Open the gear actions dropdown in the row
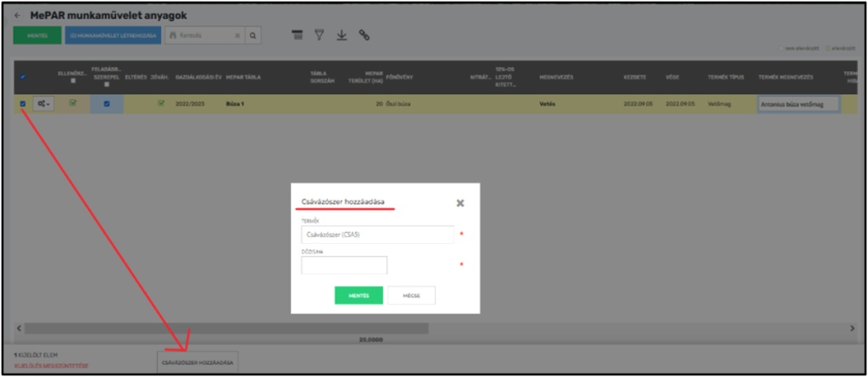868x377 pixels. [x=44, y=103]
